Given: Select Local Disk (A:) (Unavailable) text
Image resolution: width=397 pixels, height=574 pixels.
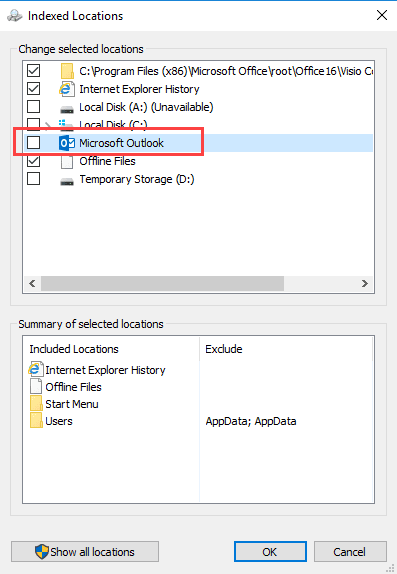Looking at the screenshot, I should click(x=146, y=107).
